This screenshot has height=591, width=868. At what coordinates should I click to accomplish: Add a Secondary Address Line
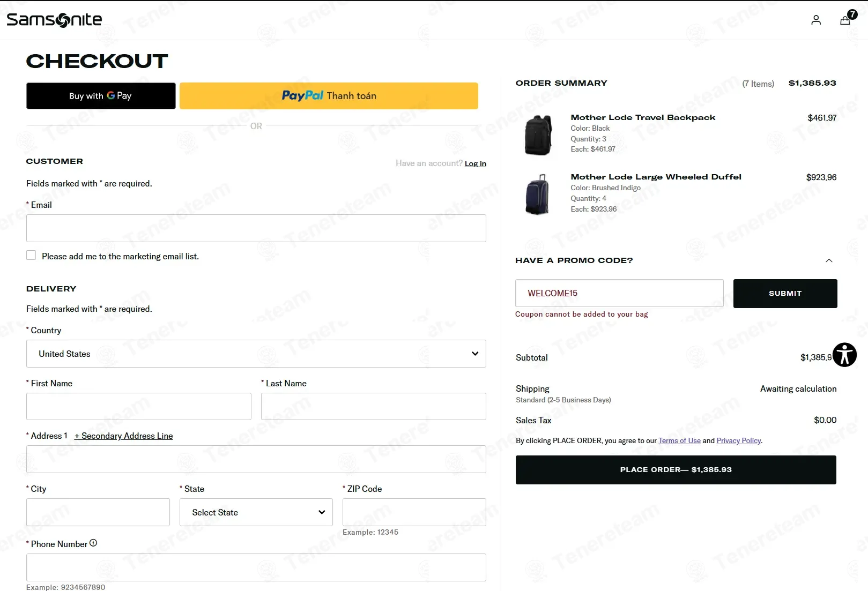[x=124, y=436]
